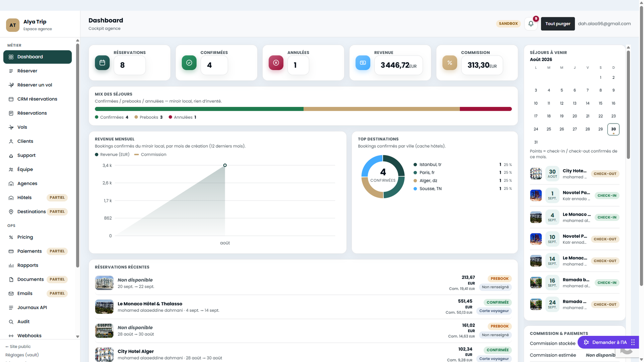Click the blue Revenue money icon

click(363, 63)
